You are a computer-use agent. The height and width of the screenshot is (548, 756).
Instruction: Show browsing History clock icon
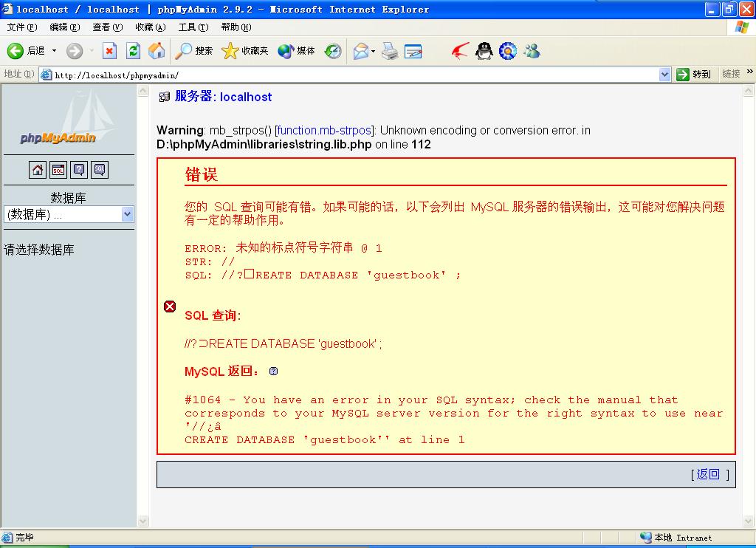pyautogui.click(x=333, y=51)
